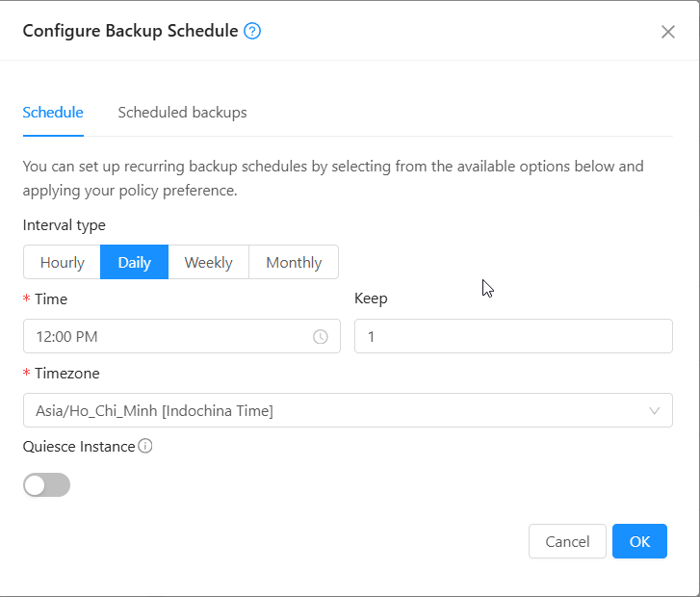Click the Quiesce Instance label text
The image size is (700, 597).
click(x=79, y=446)
